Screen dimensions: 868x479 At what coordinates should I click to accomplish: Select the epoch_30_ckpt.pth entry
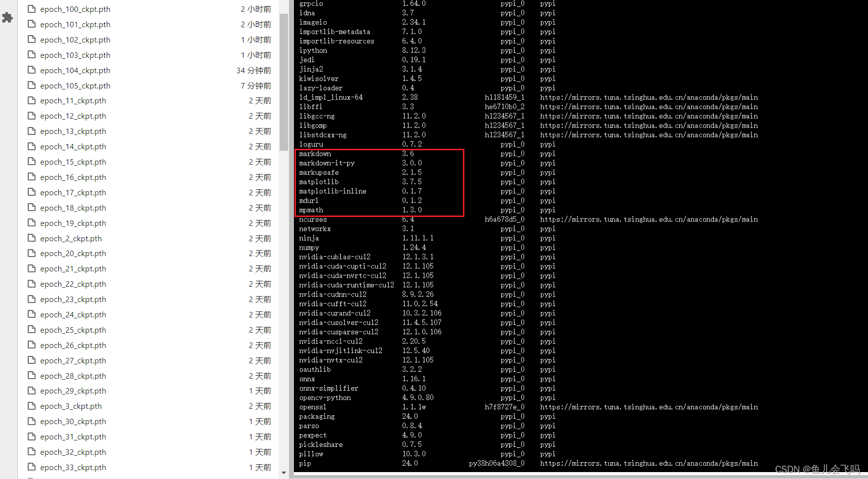coord(73,421)
